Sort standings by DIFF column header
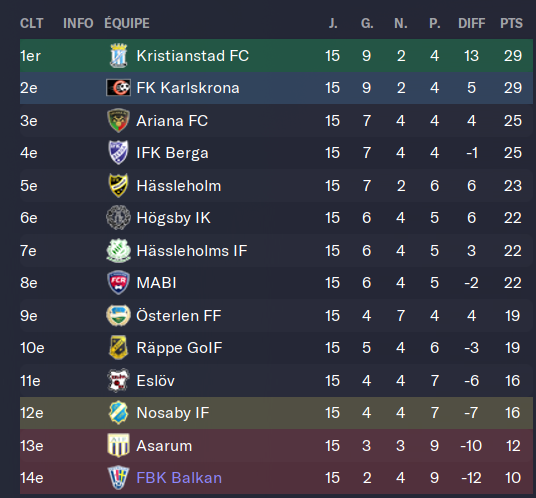536x498 pixels. pos(471,23)
